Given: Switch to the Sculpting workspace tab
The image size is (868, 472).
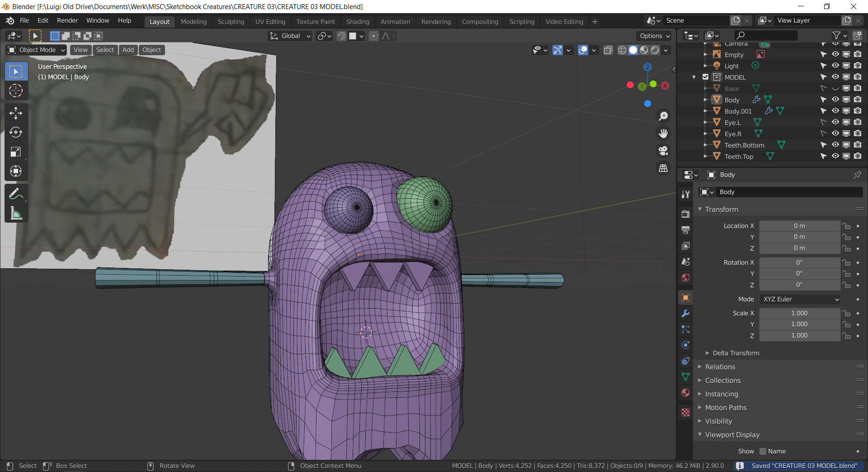Looking at the screenshot, I should [231, 22].
